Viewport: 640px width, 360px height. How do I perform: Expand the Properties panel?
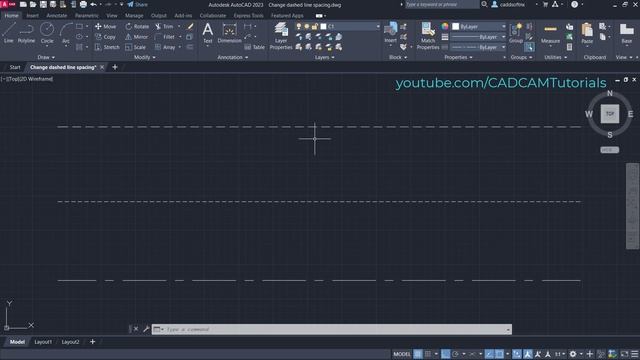tap(458, 58)
